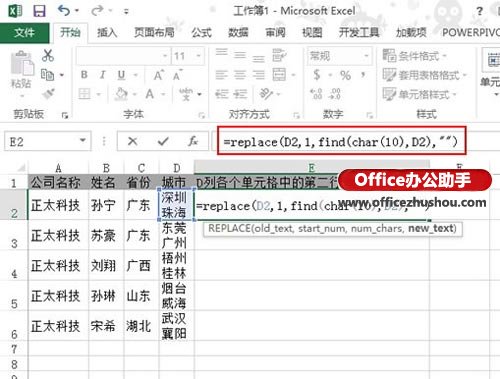Viewport: 500px width, 379px height.
Task: Open the Paste options dropdown arrow
Action: point(22,96)
